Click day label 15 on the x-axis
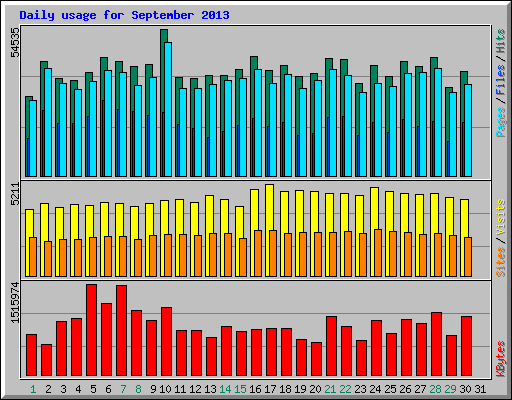 [x=240, y=389]
